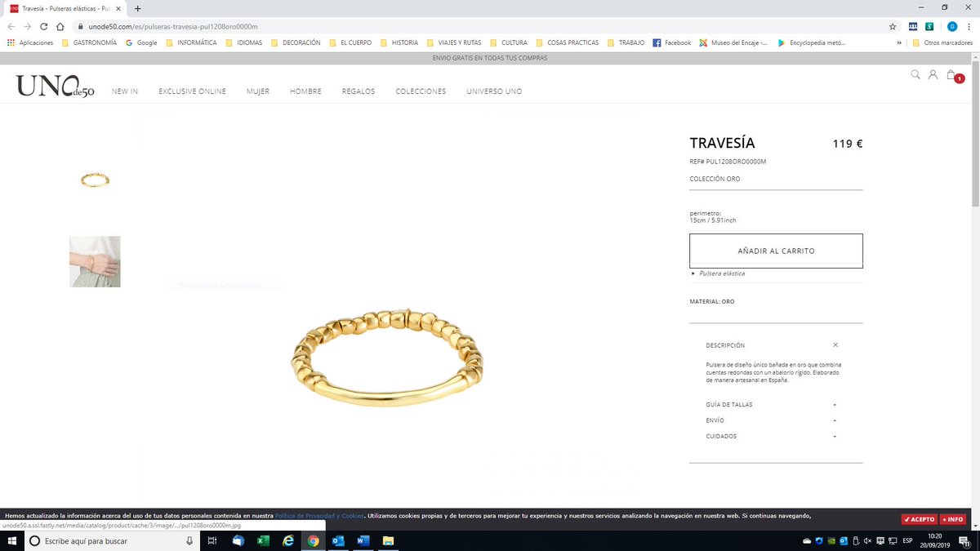Accept cookies with ACEPTO button
This screenshot has height=551, width=980.
(x=919, y=519)
